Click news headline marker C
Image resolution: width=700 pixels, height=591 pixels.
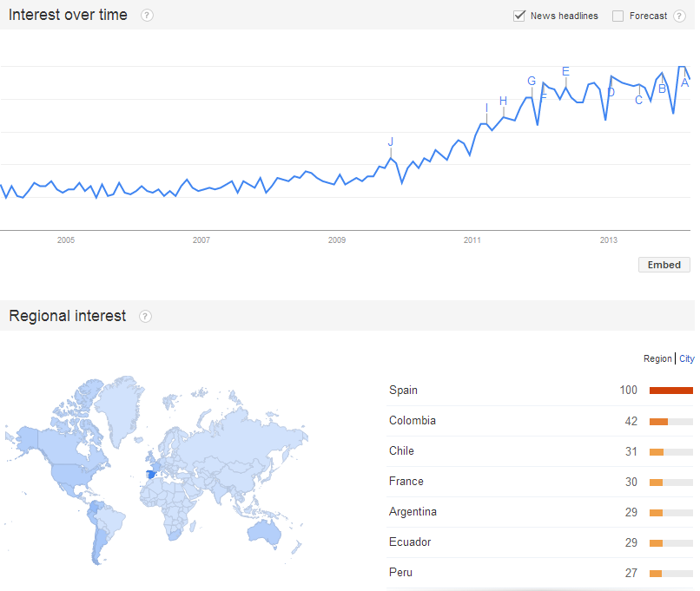(x=639, y=100)
